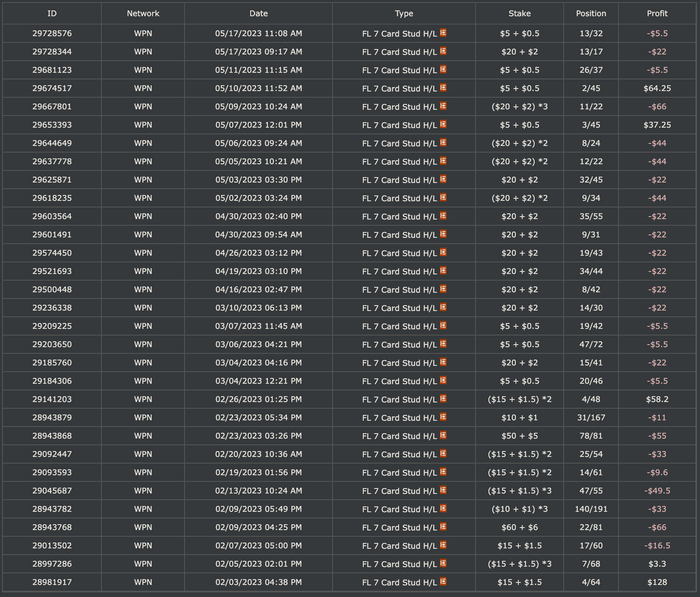Open tournament ID 29667801

52,107
